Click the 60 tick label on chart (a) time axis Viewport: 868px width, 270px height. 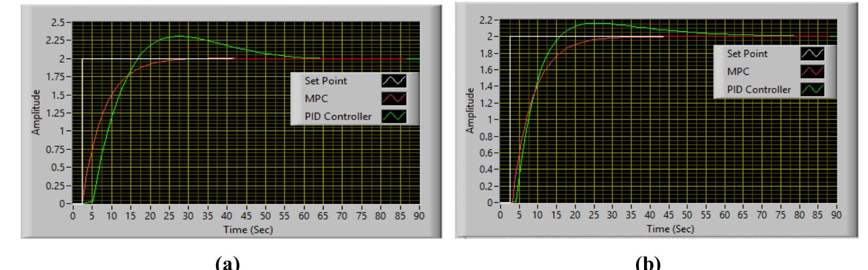point(304,215)
